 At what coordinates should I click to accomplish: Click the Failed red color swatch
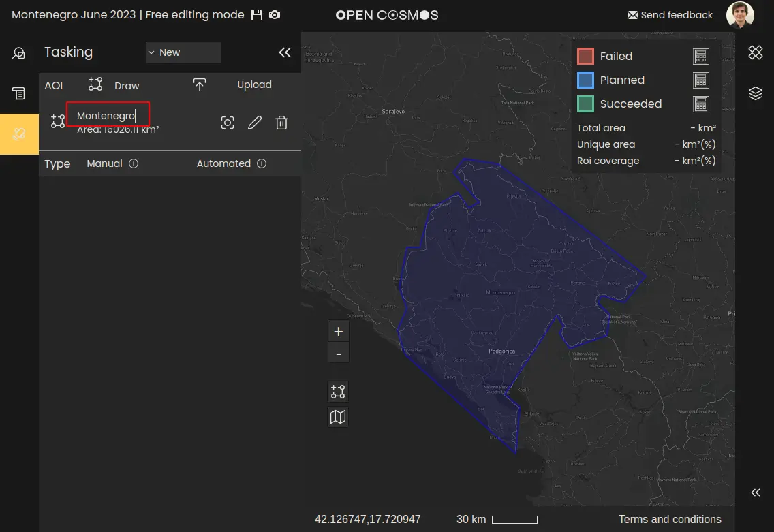585,57
